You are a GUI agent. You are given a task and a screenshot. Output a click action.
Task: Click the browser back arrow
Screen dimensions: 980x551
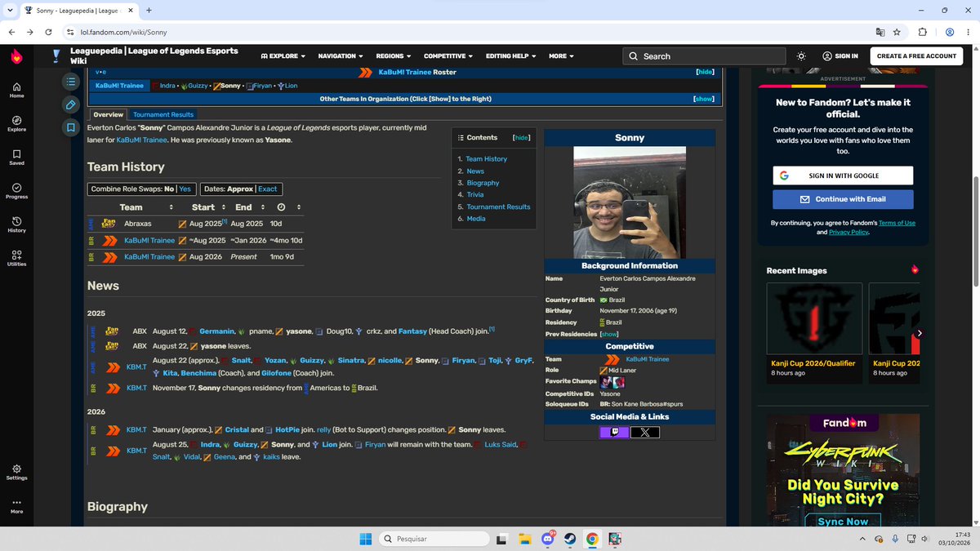13,32
